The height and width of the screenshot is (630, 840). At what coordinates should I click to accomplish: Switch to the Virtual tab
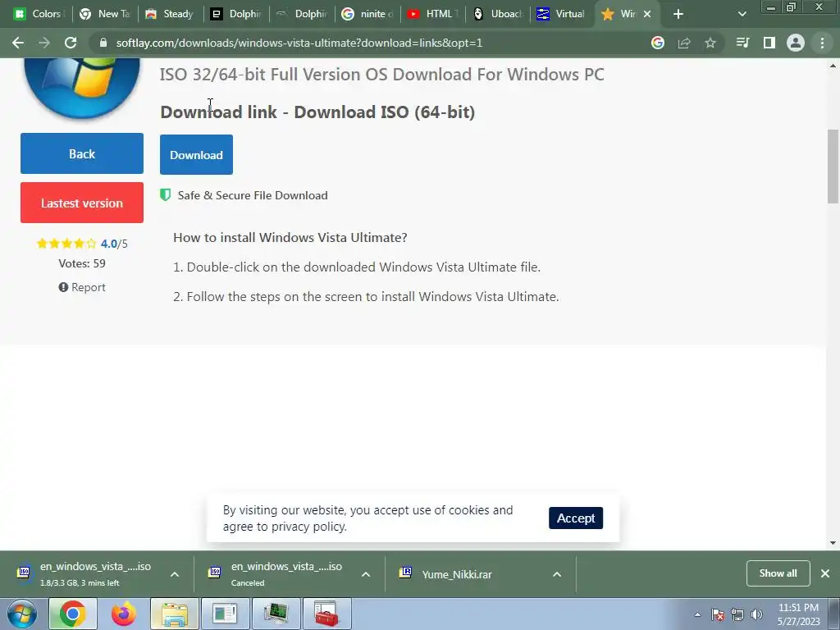(x=561, y=14)
